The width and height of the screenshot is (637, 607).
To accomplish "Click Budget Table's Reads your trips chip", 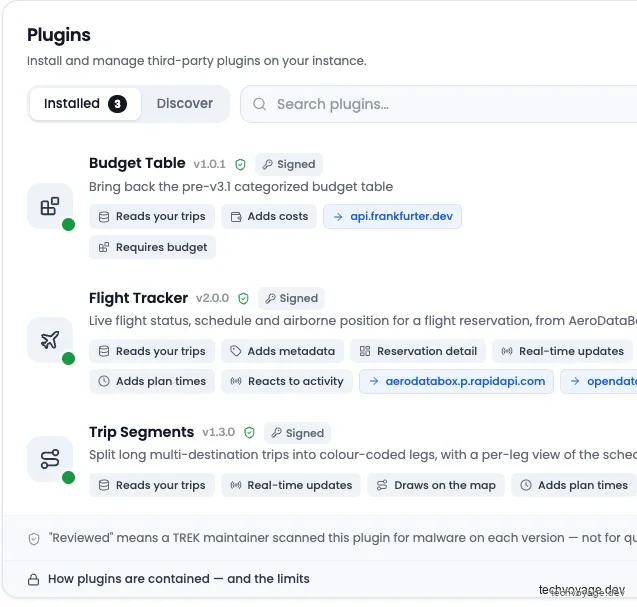I will 152,216.
